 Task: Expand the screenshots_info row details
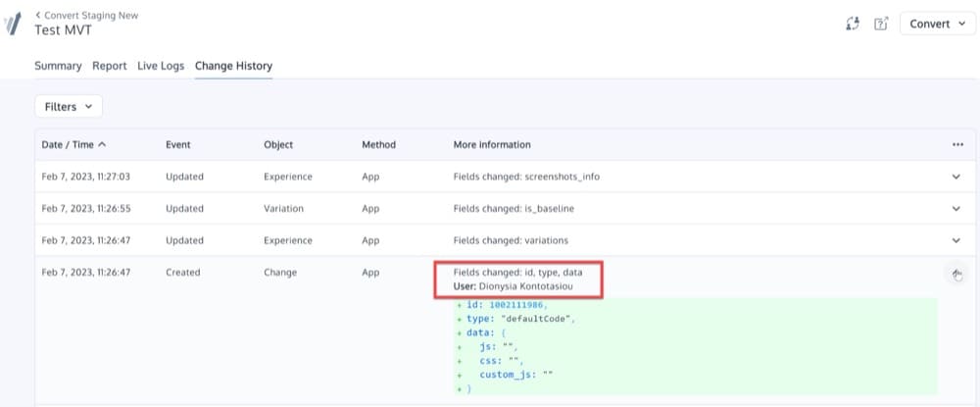pyautogui.click(x=956, y=177)
